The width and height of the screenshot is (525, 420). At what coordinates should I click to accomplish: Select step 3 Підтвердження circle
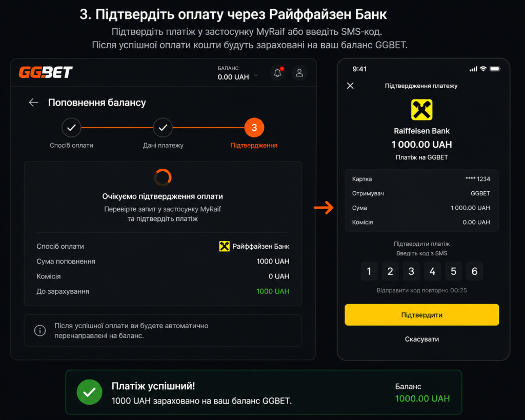(x=254, y=128)
